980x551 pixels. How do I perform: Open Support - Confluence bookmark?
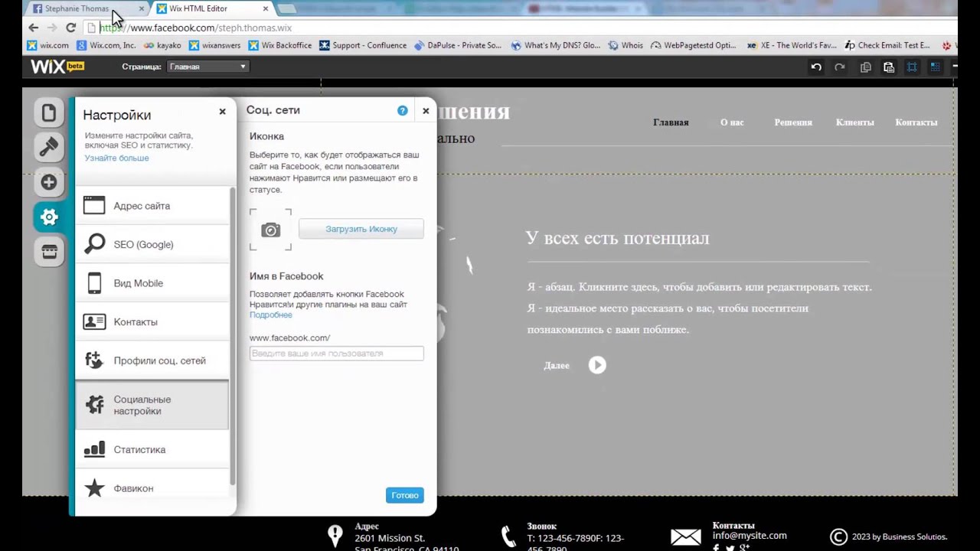pyautogui.click(x=363, y=45)
